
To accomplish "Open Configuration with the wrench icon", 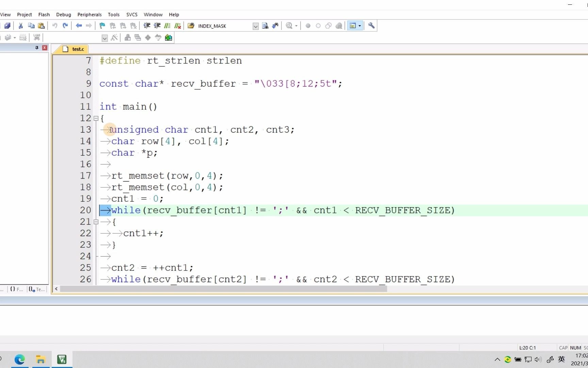I will (x=371, y=26).
